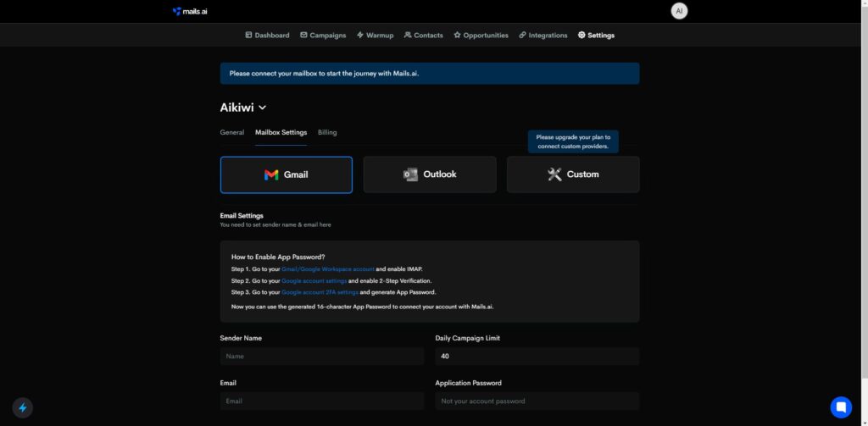Click the Application Password field
Image resolution: width=868 pixels, height=426 pixels.
click(537, 401)
